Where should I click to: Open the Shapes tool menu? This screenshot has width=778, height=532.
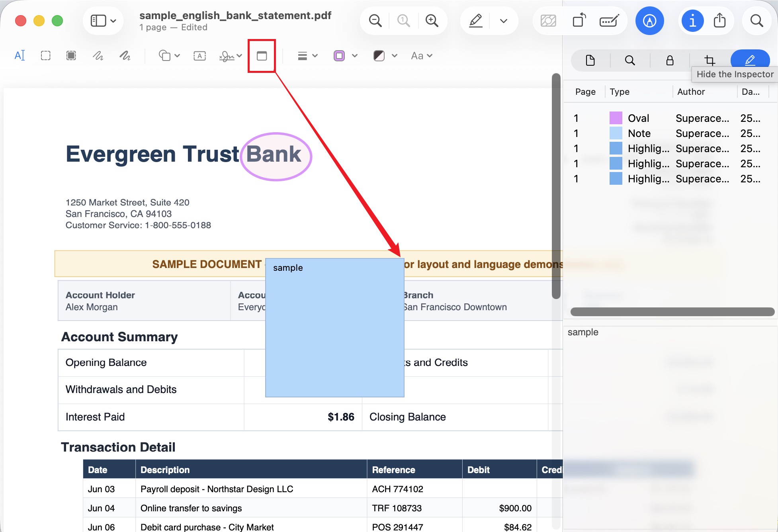click(169, 56)
